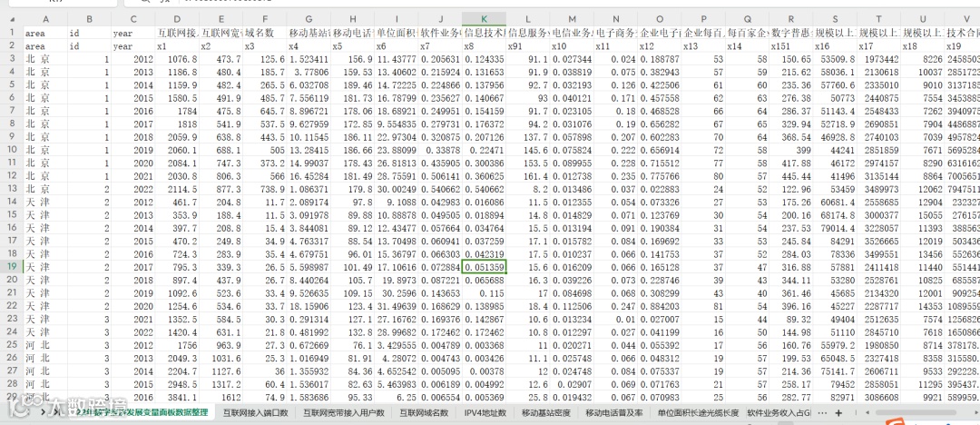Click the cell containing 30.00249
This screenshot has height=425, width=980.
click(397, 187)
